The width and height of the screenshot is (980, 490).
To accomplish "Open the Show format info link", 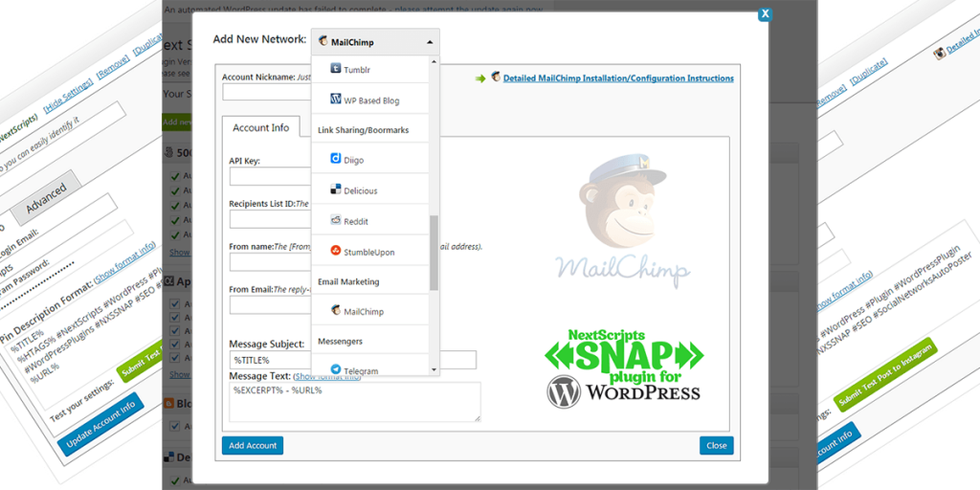I will coord(327,376).
